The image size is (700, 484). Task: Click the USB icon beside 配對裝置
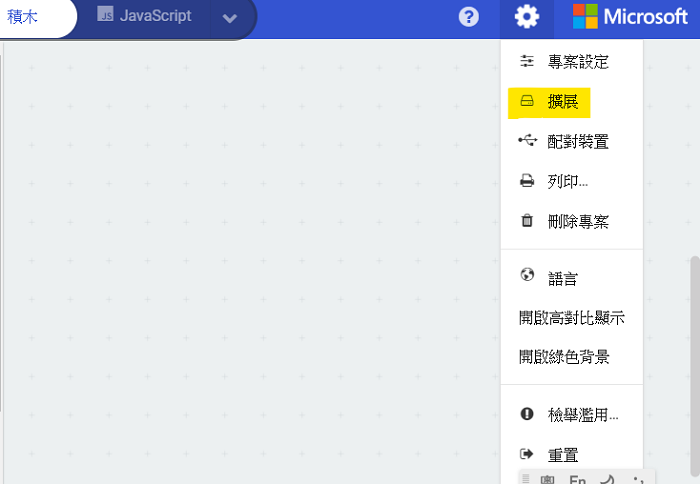527,141
